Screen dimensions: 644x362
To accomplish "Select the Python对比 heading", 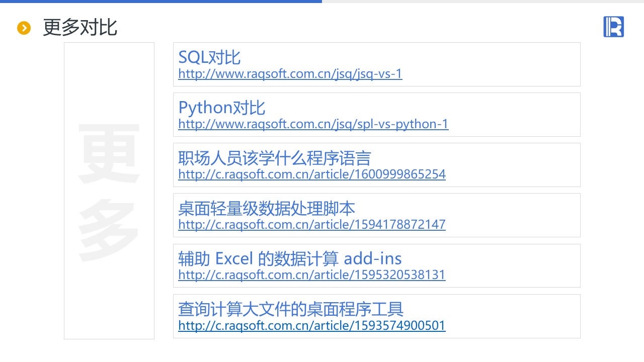I will click(221, 108).
